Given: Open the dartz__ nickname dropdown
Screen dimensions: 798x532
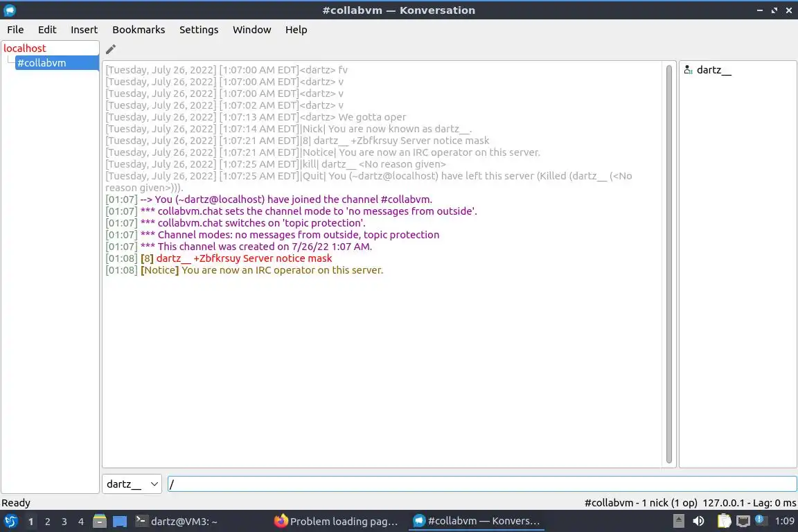Looking at the screenshot, I should click(132, 484).
